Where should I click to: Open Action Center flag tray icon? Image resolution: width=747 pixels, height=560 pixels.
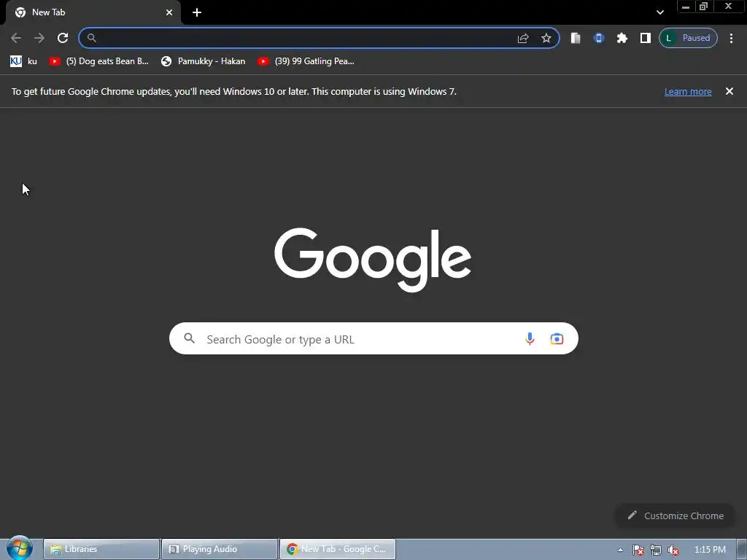(638, 550)
